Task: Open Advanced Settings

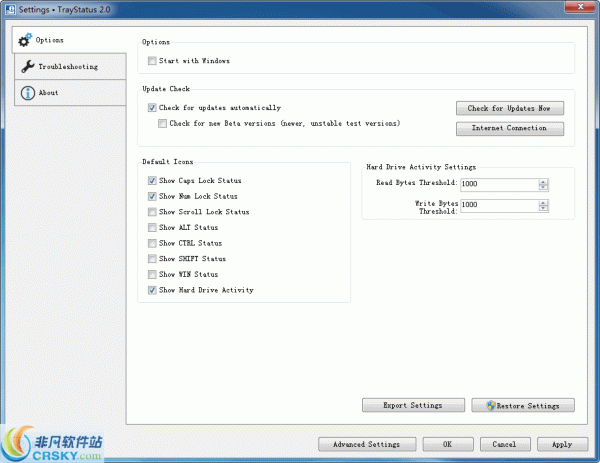Action: (367, 445)
